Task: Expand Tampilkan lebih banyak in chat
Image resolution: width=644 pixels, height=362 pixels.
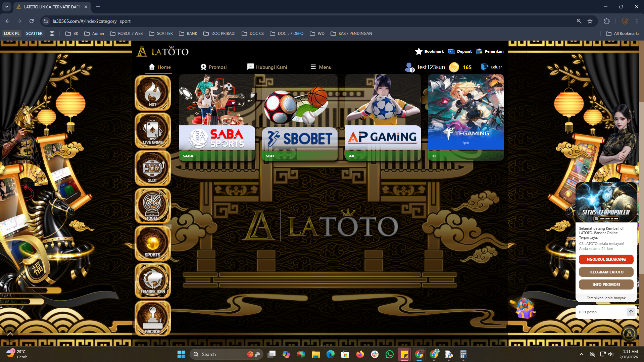Action: point(606,298)
